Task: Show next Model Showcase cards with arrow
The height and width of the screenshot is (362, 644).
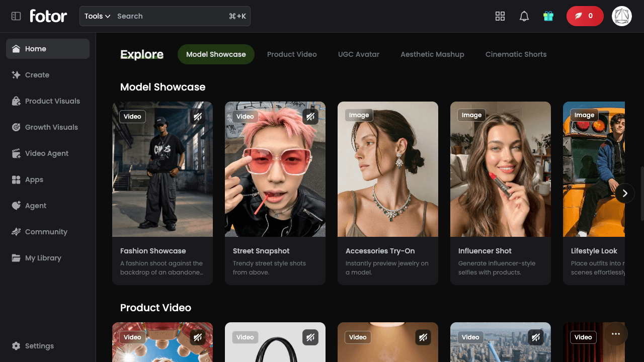Action: [x=625, y=193]
